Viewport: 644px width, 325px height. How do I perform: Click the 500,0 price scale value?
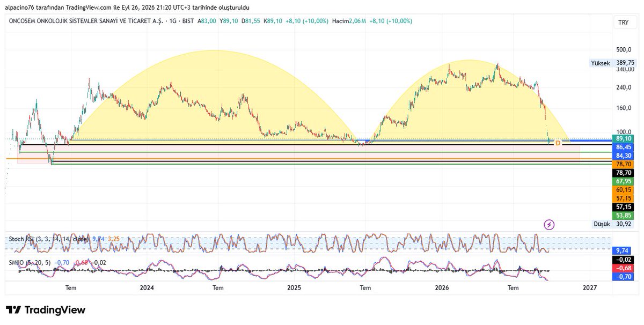(x=623, y=50)
